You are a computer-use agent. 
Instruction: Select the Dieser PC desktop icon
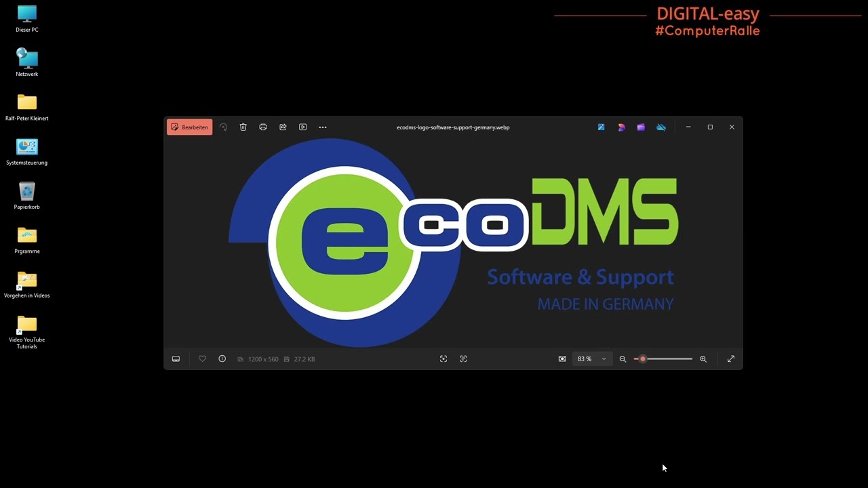tap(27, 19)
